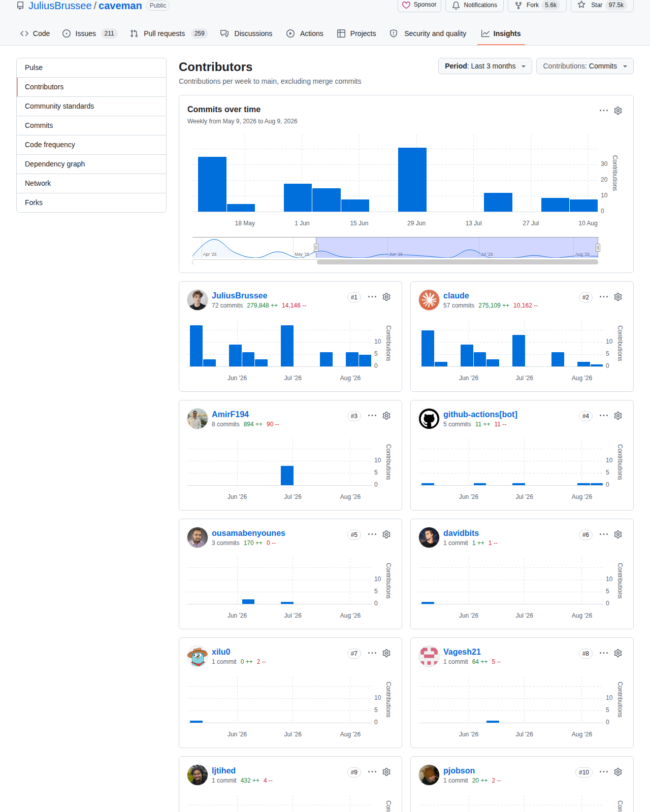Open Community standards in the sidebar
Viewport: 650px width, 812px height.
click(x=91, y=106)
